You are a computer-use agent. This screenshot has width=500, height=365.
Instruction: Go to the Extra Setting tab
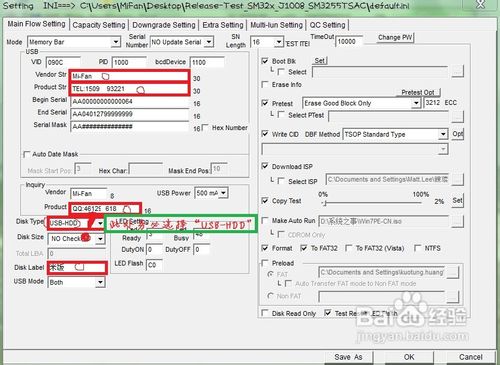point(223,25)
